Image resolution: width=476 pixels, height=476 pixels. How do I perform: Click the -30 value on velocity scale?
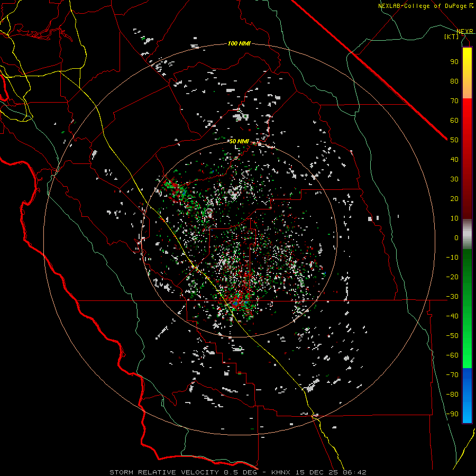(x=452, y=297)
